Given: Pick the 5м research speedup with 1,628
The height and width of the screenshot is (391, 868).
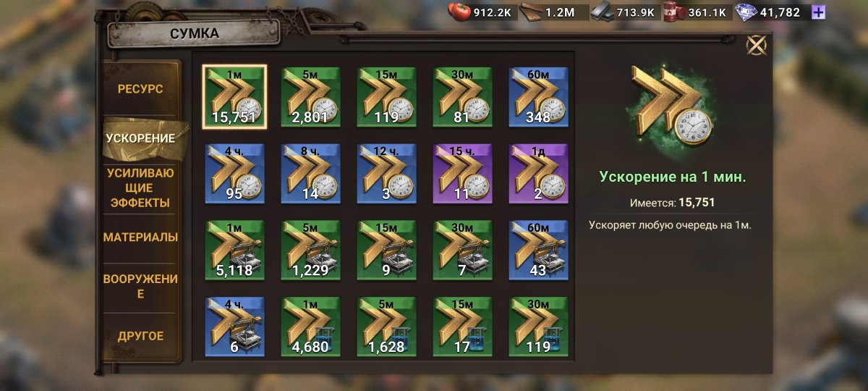Looking at the screenshot, I should point(387,327).
